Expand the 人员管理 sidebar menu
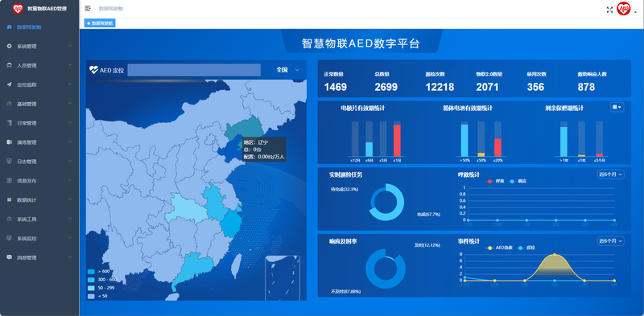The height and width of the screenshot is (316, 644). (39, 65)
